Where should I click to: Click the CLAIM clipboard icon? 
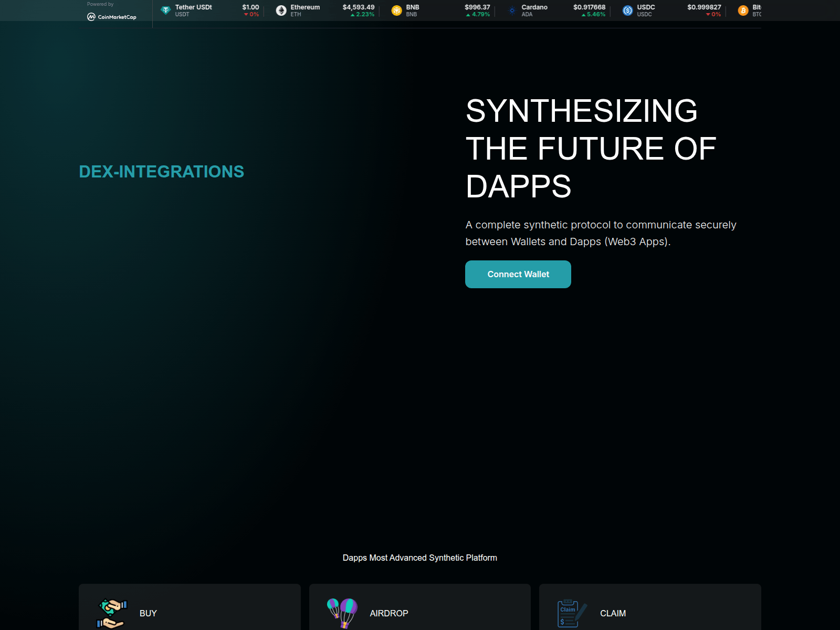[572, 613]
